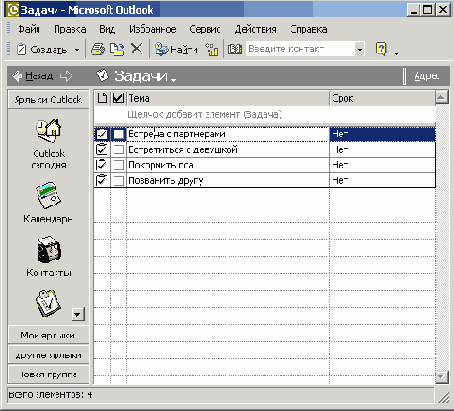The width and height of the screenshot is (454, 411).
Task: Click the task list scrollbar down arrow
Action: click(441, 377)
